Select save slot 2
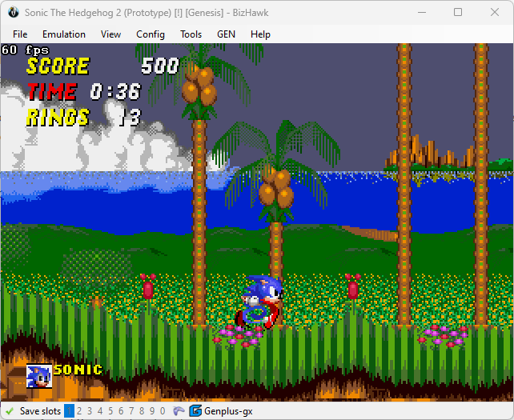This screenshot has width=514, height=420. click(79, 411)
